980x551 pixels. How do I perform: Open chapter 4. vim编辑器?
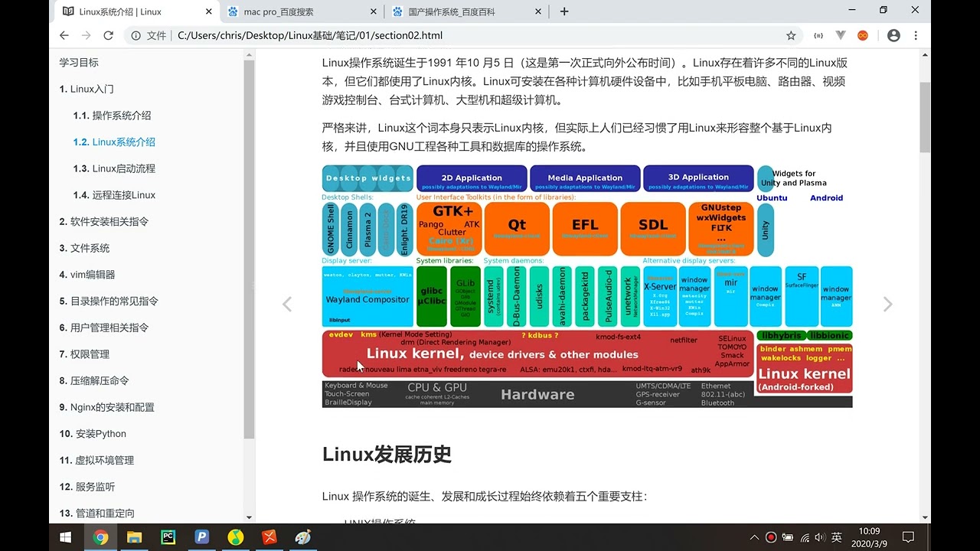tap(87, 275)
